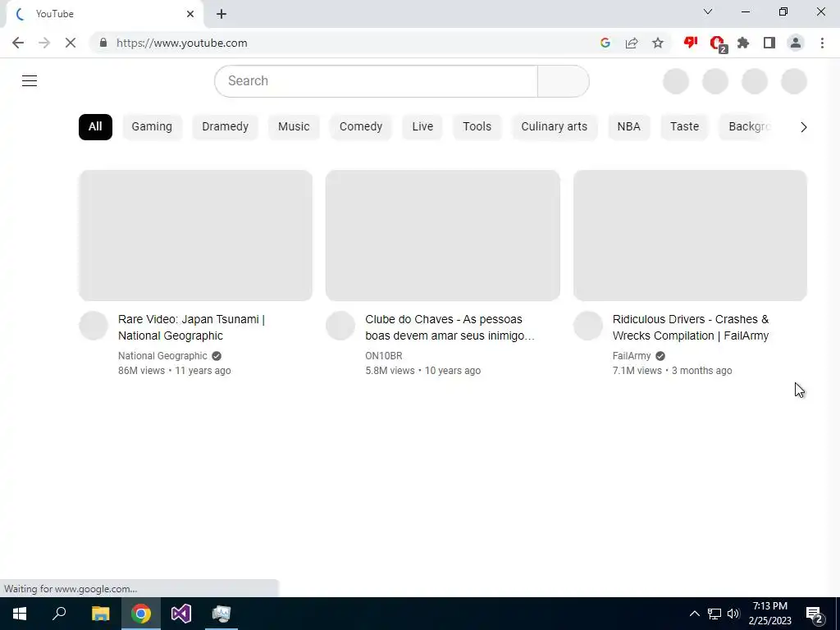Select the Dramedy filter chip

pyautogui.click(x=225, y=127)
